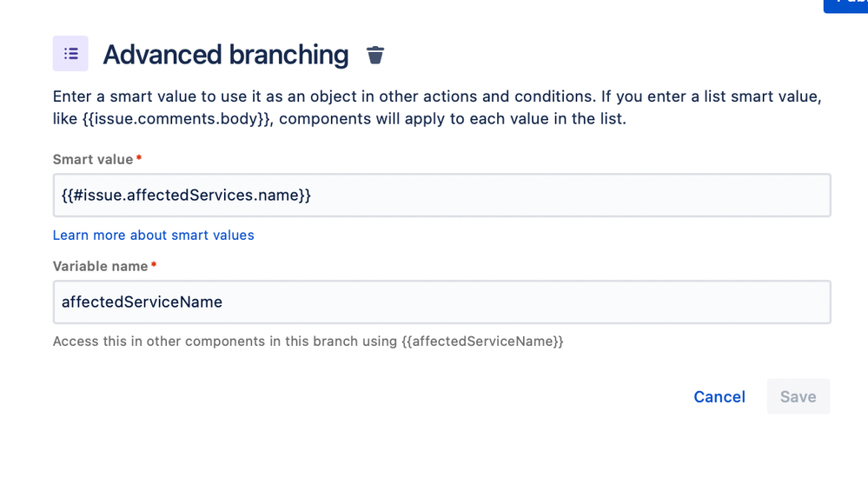
Task: Open the Learn more about smart values link
Action: pyautogui.click(x=153, y=235)
